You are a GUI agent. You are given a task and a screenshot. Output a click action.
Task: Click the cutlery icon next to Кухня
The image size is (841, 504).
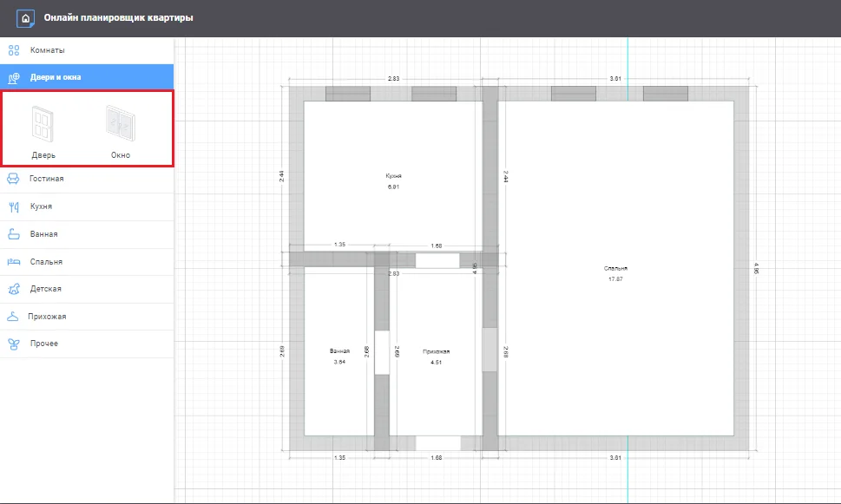click(x=12, y=206)
